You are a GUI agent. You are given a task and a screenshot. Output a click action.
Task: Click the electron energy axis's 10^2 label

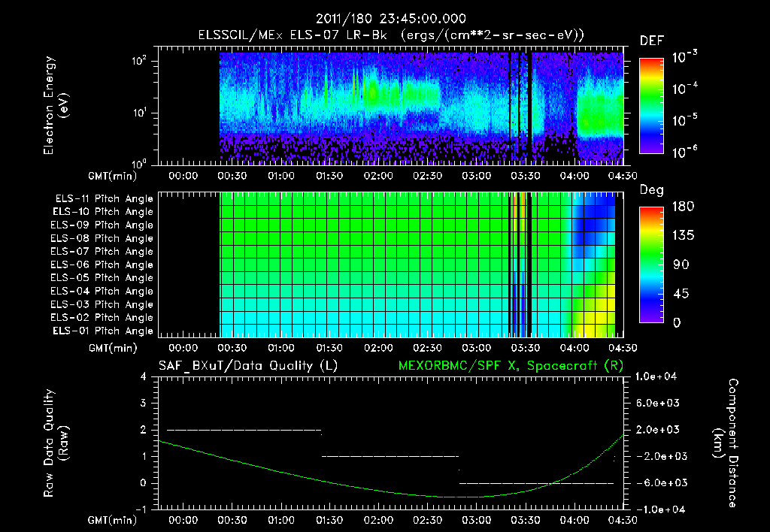[x=139, y=61]
